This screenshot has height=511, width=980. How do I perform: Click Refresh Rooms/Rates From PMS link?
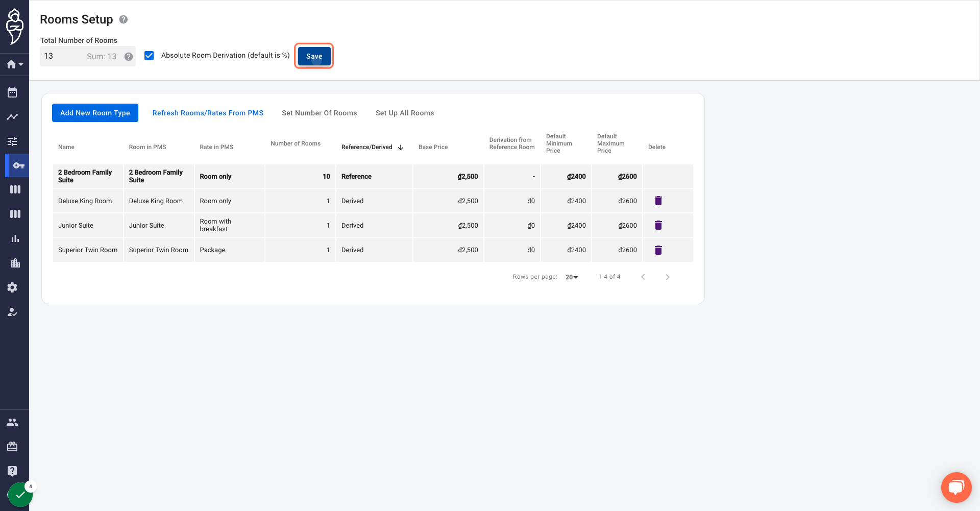point(208,113)
